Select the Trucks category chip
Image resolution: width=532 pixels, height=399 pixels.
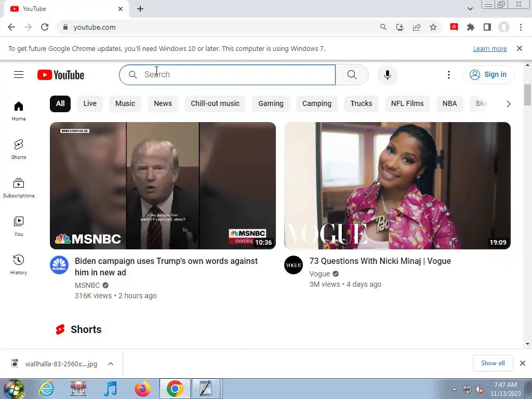coord(362,103)
